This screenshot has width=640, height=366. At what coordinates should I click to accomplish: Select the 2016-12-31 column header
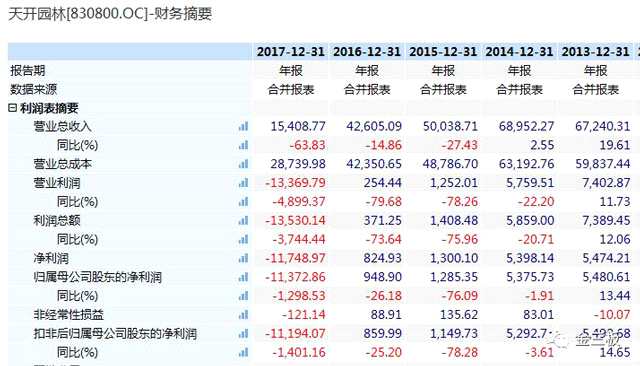367,52
